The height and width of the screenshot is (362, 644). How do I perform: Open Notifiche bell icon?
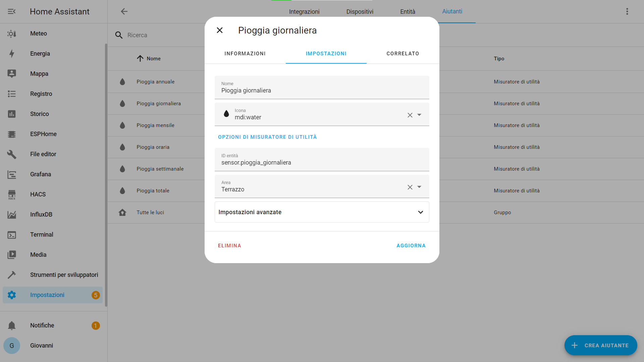[12, 325]
